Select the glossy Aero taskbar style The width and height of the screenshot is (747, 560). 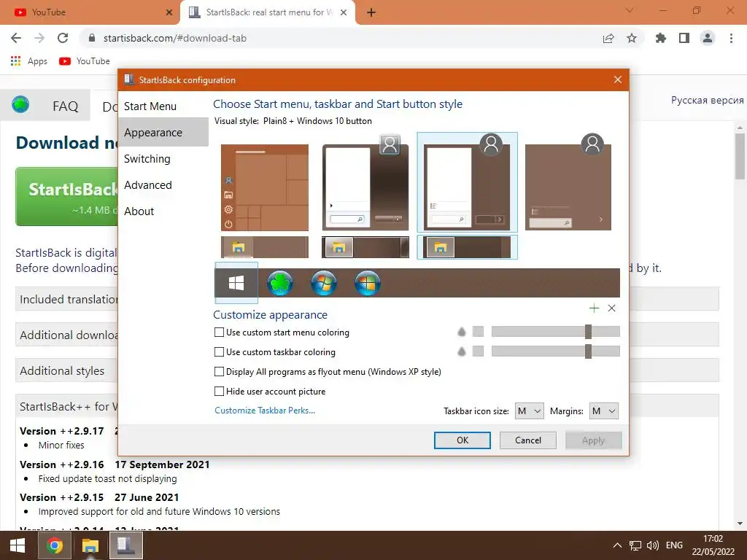click(365, 247)
